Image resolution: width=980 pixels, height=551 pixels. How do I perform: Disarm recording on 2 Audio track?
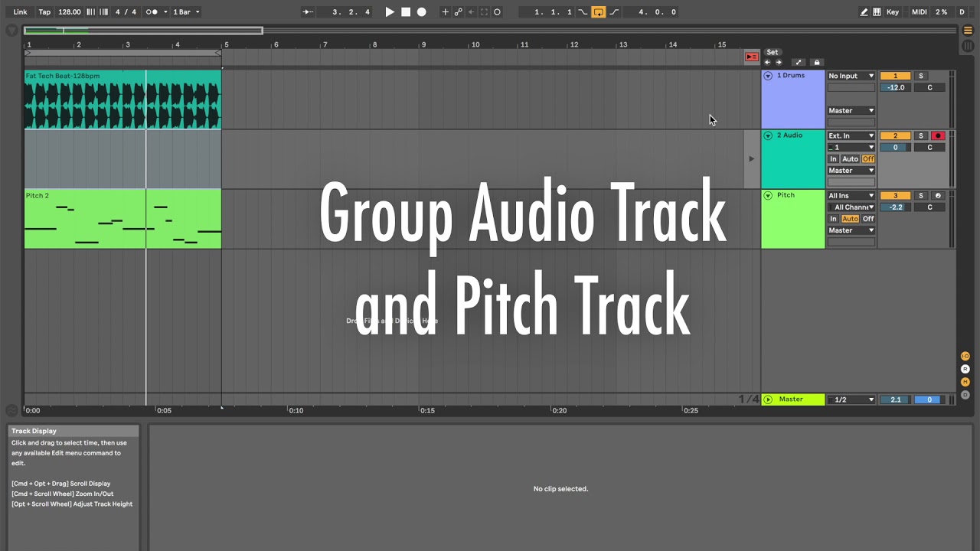(x=938, y=135)
